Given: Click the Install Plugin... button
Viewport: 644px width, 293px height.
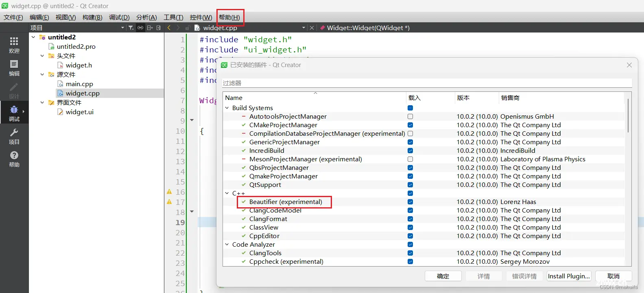Looking at the screenshot, I should pos(569,276).
